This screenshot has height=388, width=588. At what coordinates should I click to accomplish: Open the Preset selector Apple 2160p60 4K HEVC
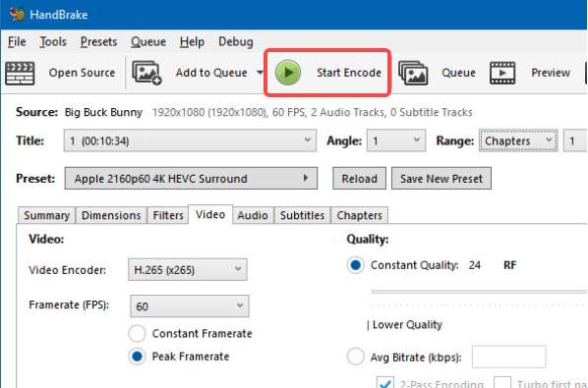pyautogui.click(x=191, y=178)
